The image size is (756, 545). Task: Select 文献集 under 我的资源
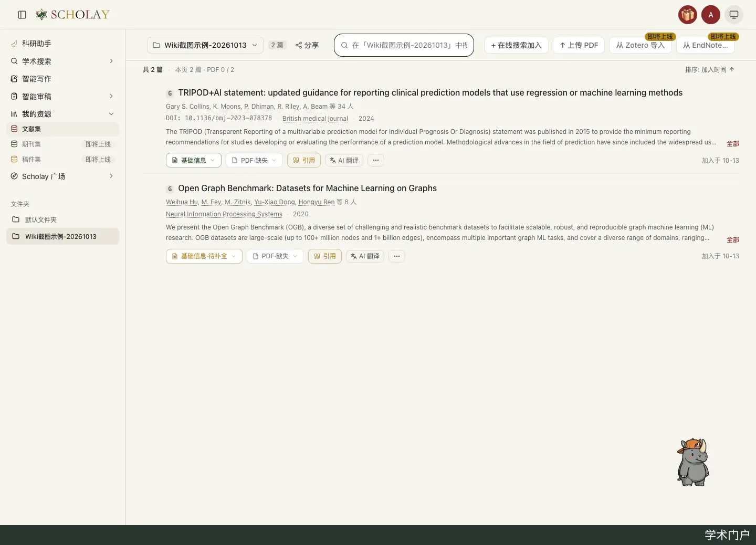[x=63, y=129]
